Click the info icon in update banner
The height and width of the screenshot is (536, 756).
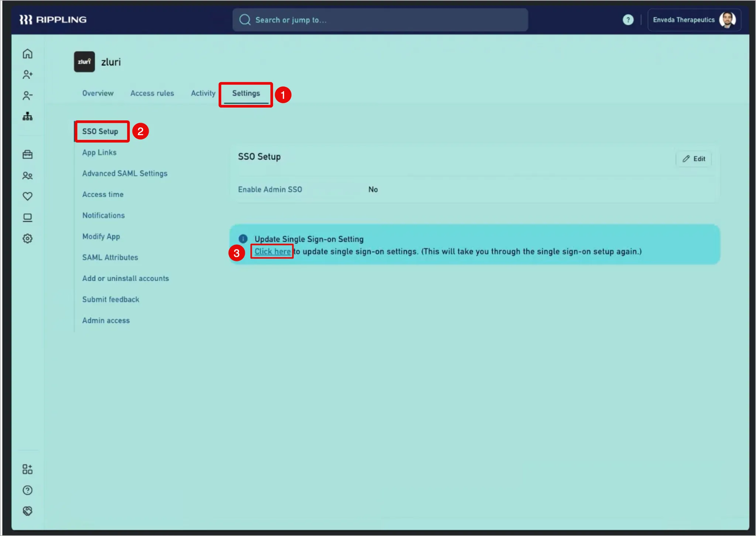243,239
